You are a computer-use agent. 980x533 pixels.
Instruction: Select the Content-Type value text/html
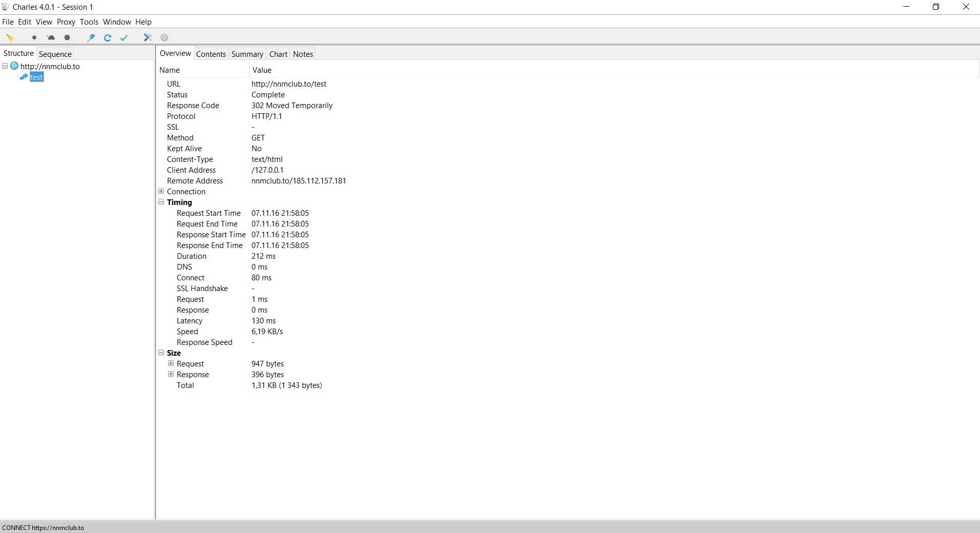pos(267,159)
